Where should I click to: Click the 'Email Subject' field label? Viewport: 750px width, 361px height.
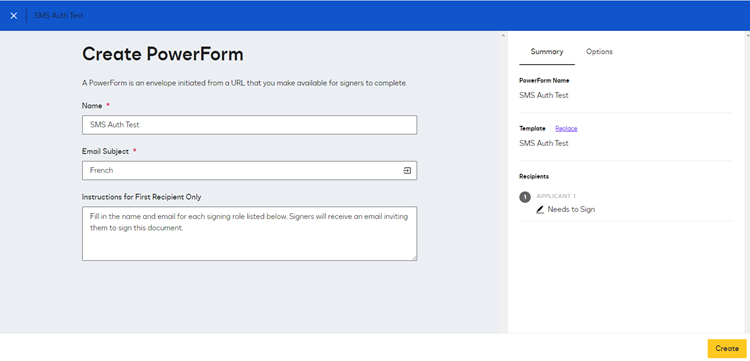(x=105, y=151)
